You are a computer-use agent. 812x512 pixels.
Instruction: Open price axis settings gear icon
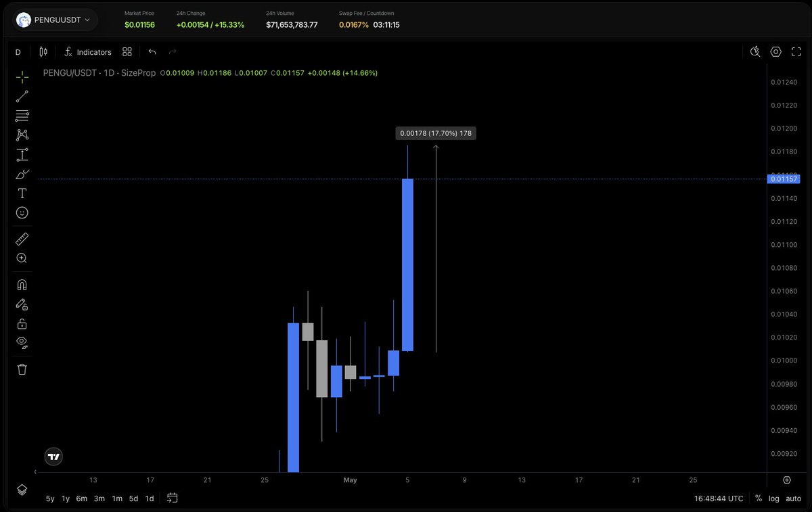tap(787, 480)
